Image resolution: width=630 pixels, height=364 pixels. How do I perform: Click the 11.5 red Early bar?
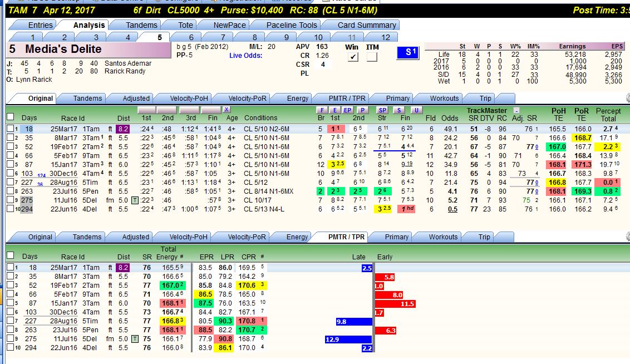[x=395, y=304]
